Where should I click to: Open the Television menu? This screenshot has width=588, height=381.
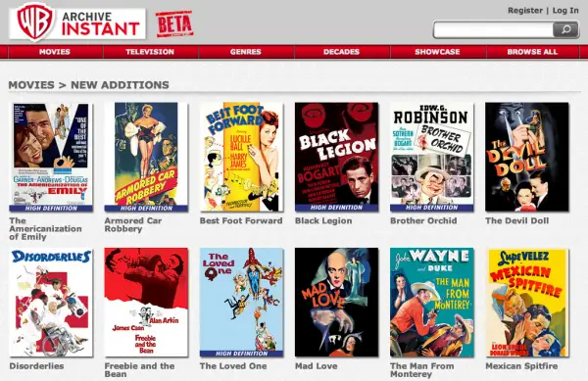click(150, 52)
